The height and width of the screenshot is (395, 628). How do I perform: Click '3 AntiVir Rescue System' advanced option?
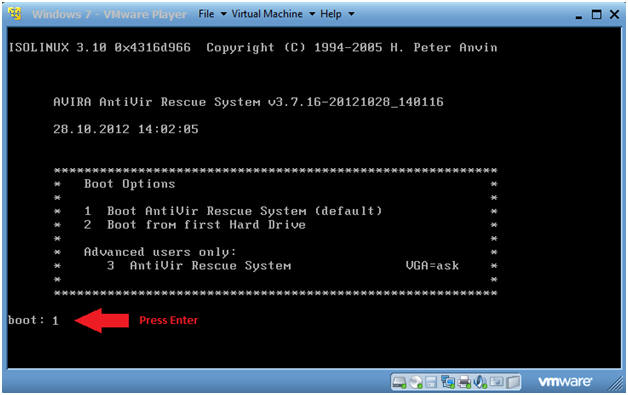click(x=199, y=266)
